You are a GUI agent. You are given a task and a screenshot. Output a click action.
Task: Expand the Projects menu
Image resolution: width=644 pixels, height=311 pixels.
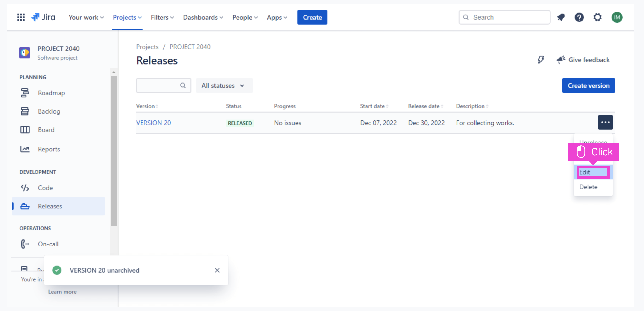click(127, 17)
